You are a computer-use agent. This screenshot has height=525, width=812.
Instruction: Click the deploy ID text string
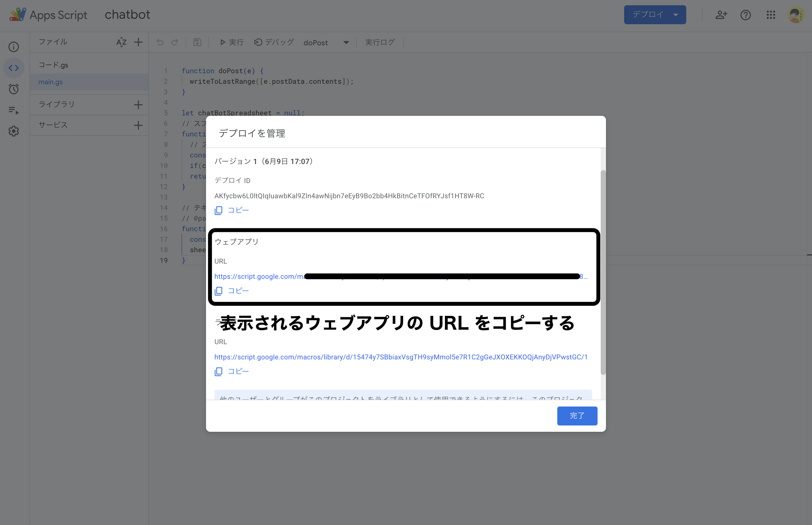click(349, 196)
